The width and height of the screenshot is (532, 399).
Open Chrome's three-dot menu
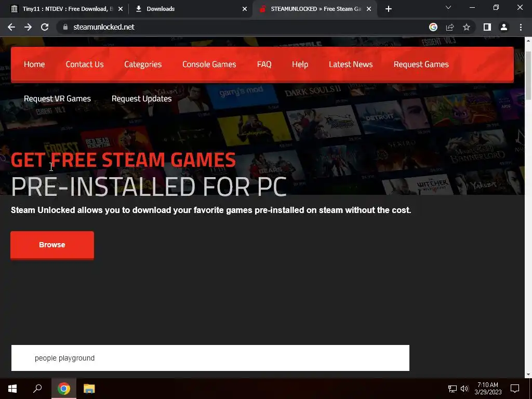(x=521, y=27)
